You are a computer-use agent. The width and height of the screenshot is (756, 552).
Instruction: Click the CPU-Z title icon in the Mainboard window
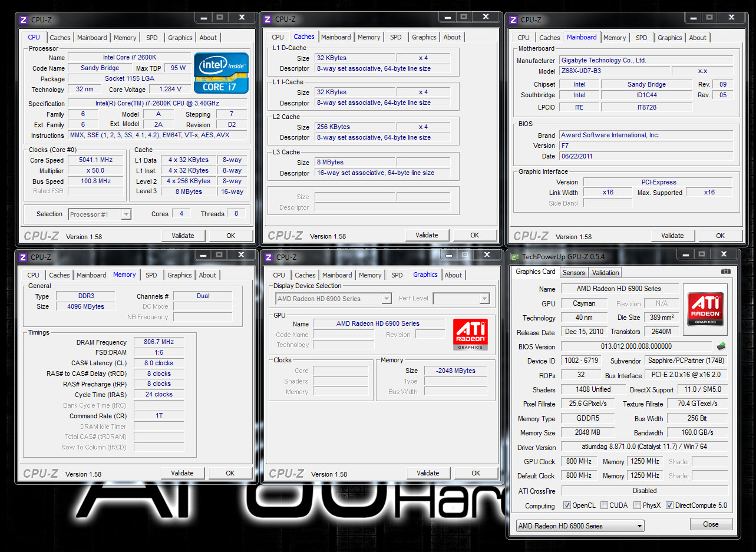(x=513, y=19)
